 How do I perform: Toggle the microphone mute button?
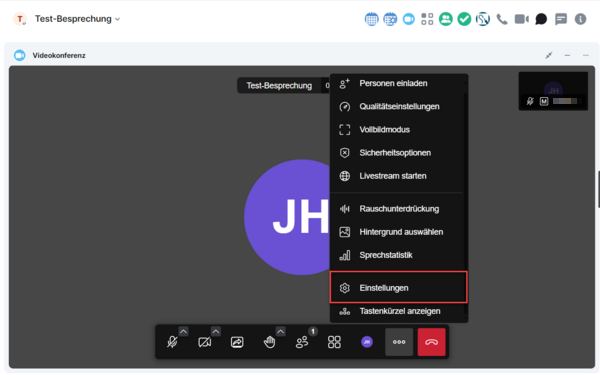pos(172,342)
